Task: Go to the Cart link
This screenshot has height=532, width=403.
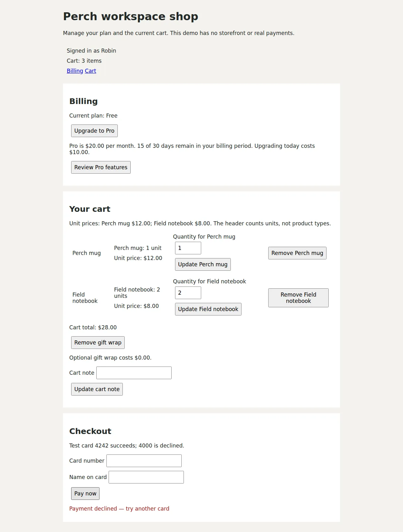Action: click(x=90, y=71)
